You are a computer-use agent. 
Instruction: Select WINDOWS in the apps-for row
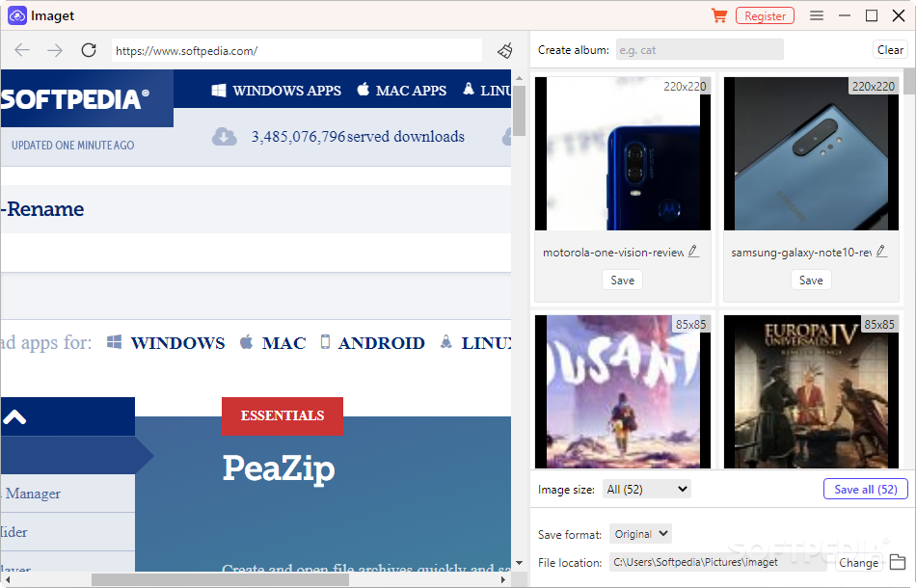point(177,343)
